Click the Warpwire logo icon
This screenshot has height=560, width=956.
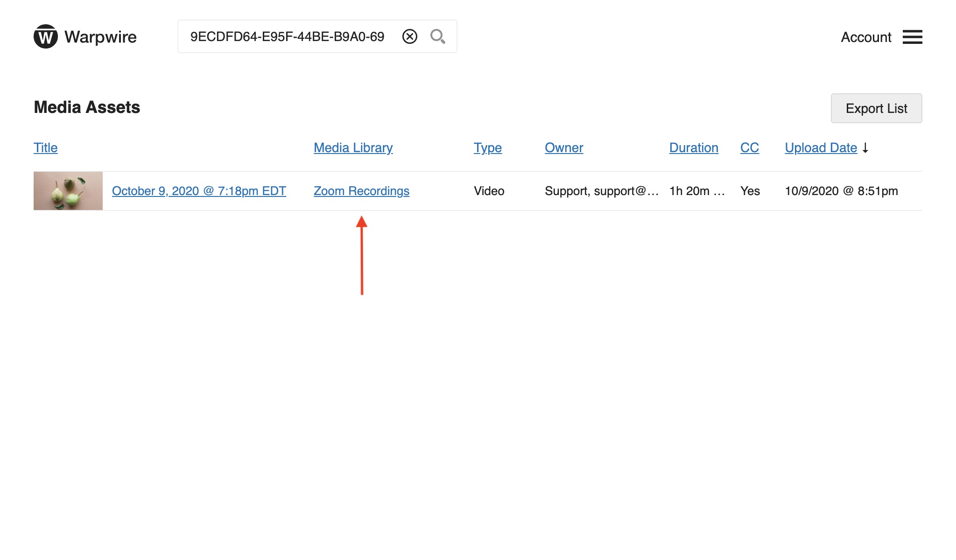45,36
